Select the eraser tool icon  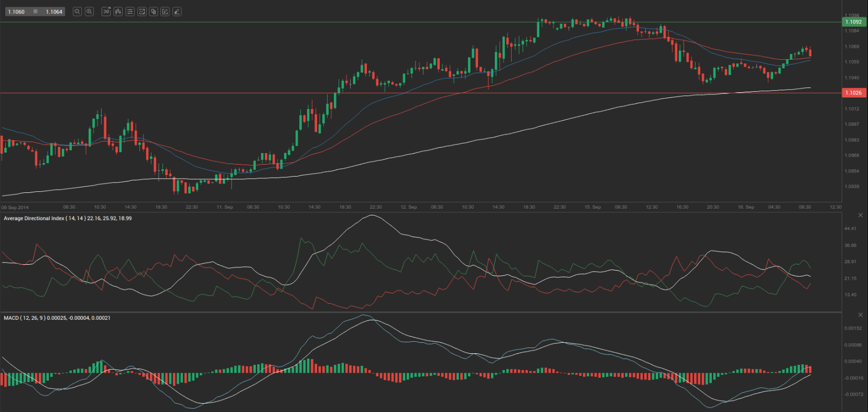pos(177,12)
